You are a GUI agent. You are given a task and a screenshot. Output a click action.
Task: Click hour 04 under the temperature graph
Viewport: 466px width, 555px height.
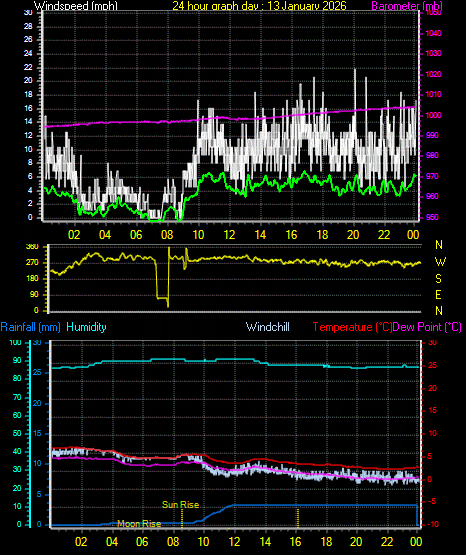(x=112, y=542)
